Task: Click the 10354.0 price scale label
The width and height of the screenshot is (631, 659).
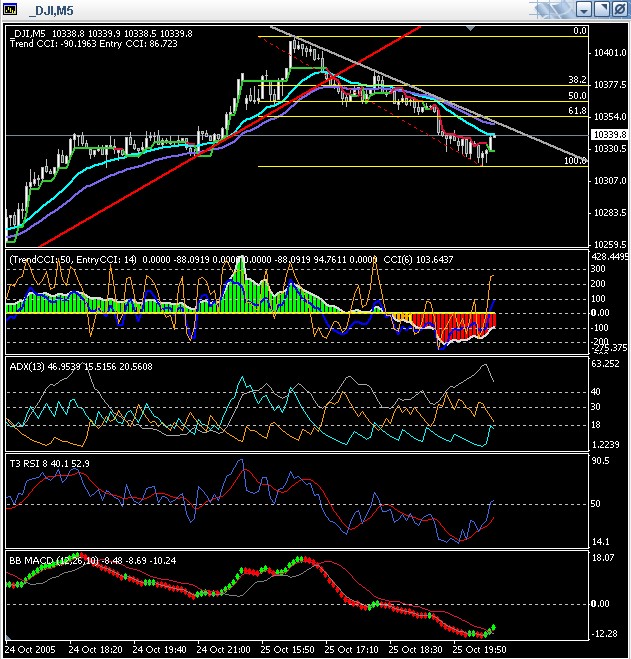Action: 610,117
